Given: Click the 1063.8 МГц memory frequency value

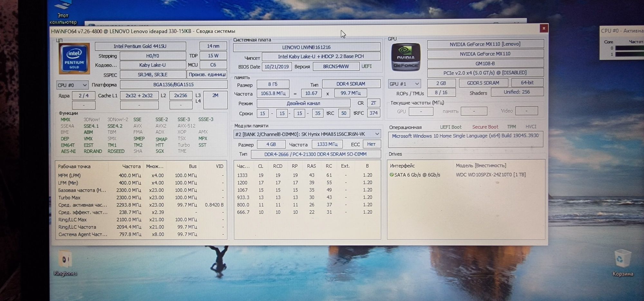Looking at the screenshot, I should (273, 93).
